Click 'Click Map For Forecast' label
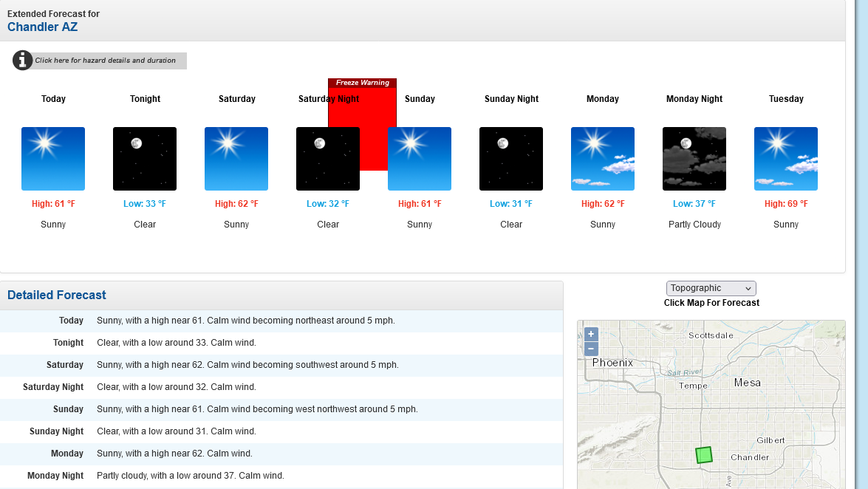 point(711,303)
